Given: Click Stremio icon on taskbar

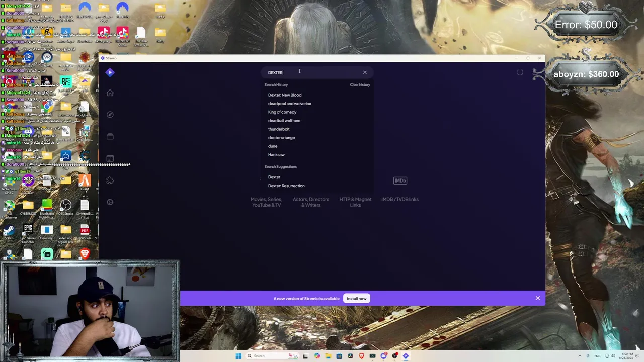Looking at the screenshot, I should (406, 356).
